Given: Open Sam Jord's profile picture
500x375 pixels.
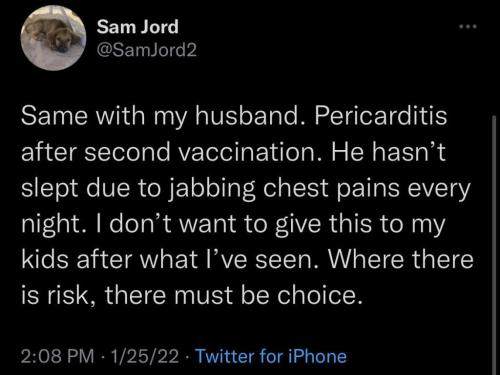Looking at the screenshot, I should [53, 38].
